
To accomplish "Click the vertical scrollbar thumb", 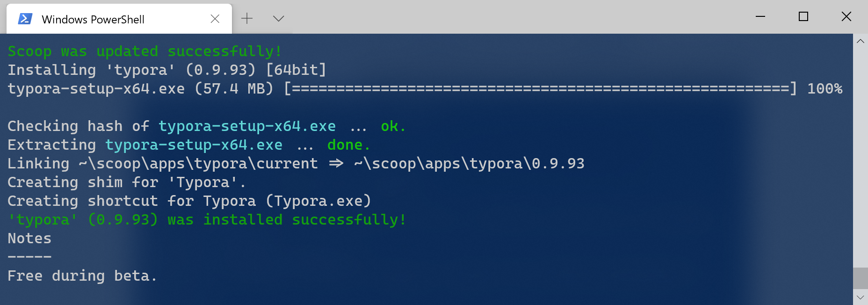I will 860,278.
